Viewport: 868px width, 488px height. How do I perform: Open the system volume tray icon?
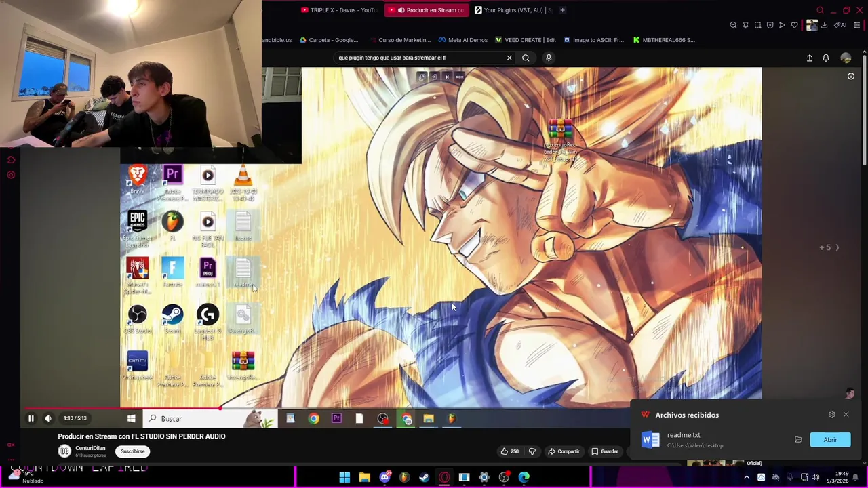815,477
